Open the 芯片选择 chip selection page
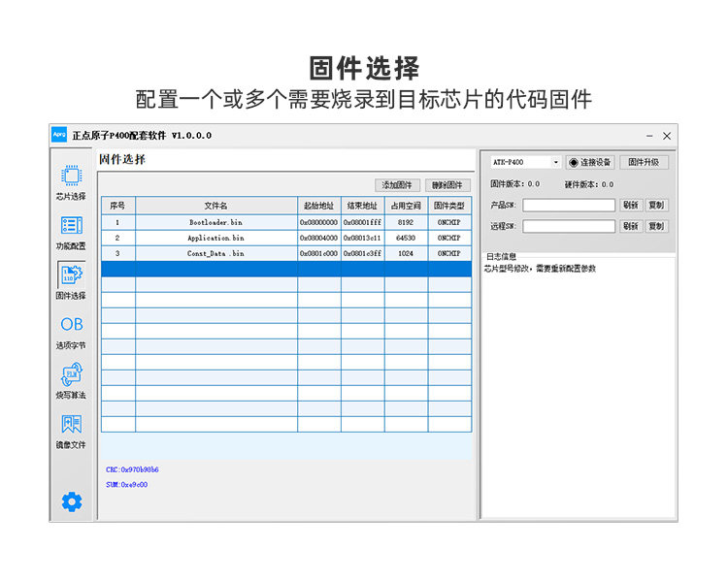Viewport: 728px width, 580px height. coord(71,182)
